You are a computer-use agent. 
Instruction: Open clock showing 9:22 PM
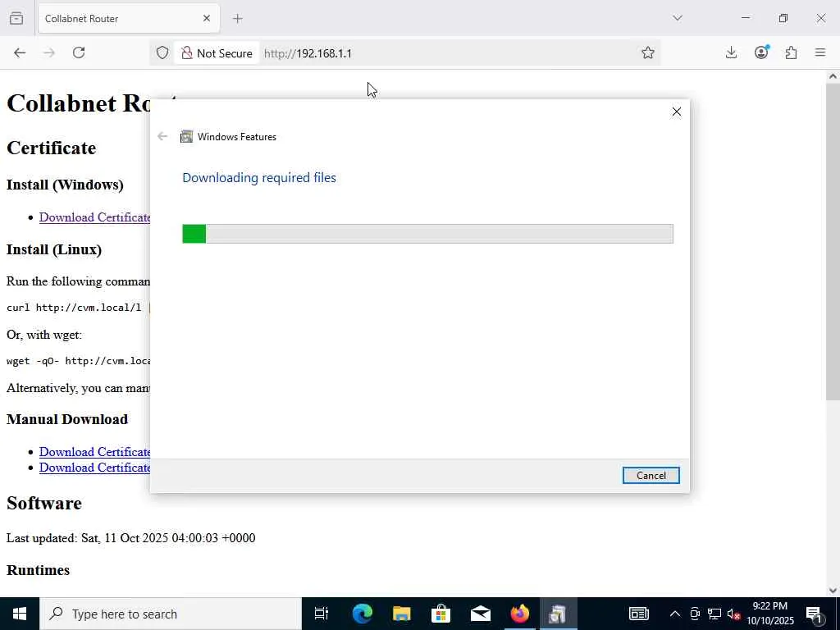coord(770,614)
